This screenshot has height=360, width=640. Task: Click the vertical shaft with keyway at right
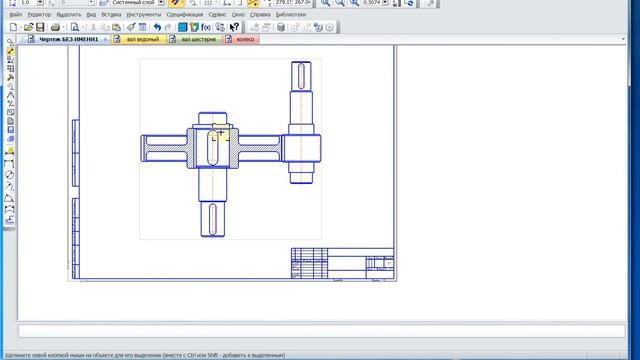pos(301,122)
